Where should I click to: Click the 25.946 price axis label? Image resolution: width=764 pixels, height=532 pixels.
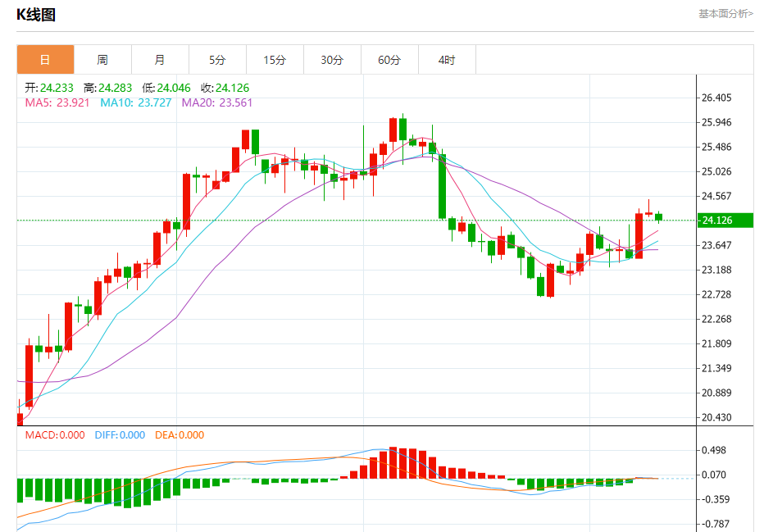[716, 122]
